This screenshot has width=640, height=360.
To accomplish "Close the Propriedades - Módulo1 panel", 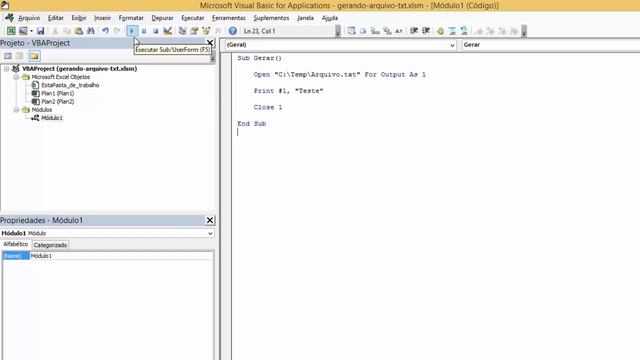I will pos(210,220).
